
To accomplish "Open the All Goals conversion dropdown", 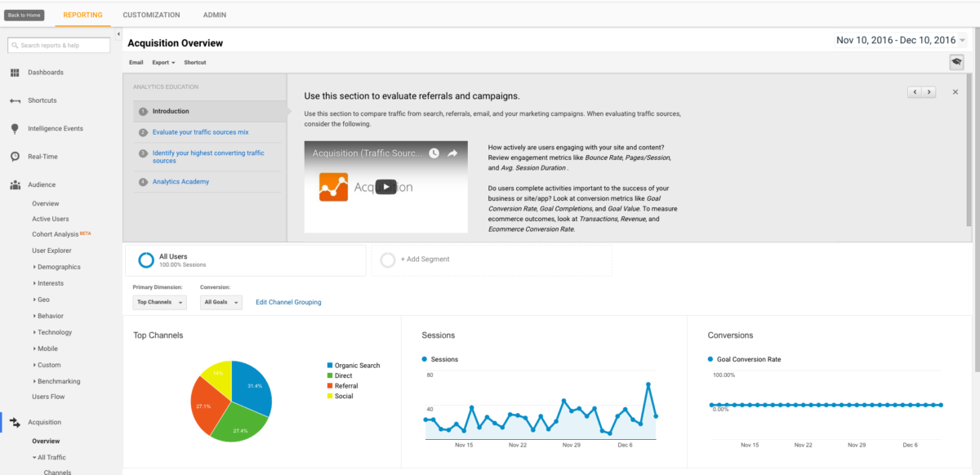I will click(220, 303).
